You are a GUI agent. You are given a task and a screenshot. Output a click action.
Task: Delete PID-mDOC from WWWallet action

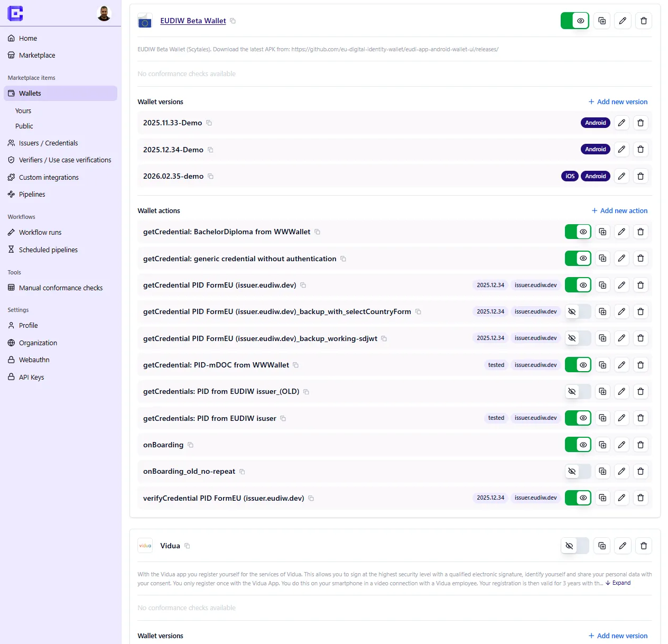point(641,365)
